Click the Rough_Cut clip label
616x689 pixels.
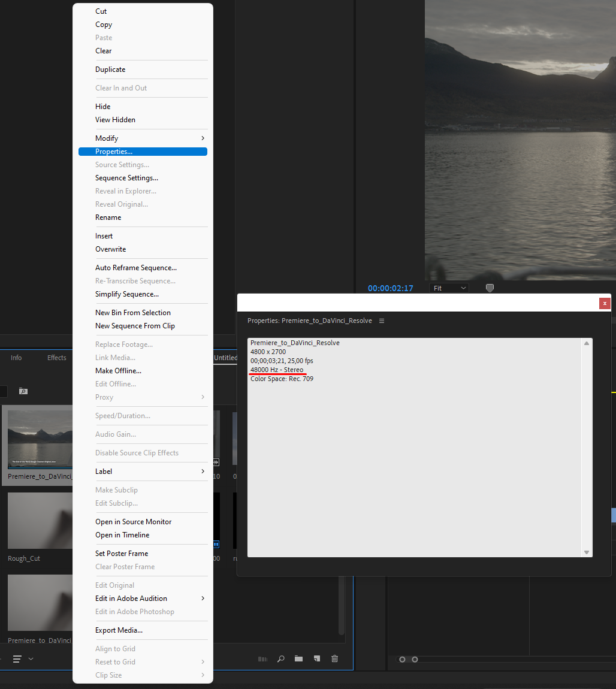tap(24, 558)
